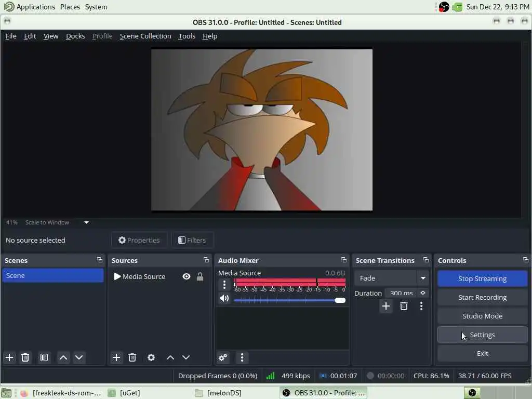Click green tray icon next to OBS icon
The image size is (532, 399).
457,7
